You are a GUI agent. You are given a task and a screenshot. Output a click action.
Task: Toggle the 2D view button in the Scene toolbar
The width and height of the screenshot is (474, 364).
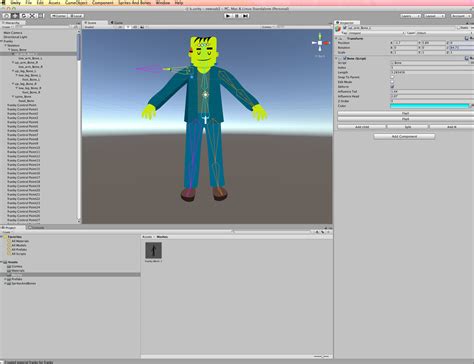click(120, 27)
